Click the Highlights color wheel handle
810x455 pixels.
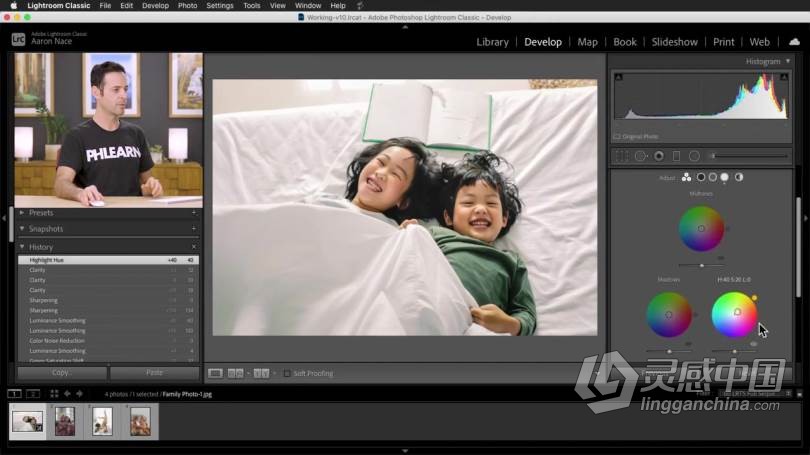click(x=737, y=312)
